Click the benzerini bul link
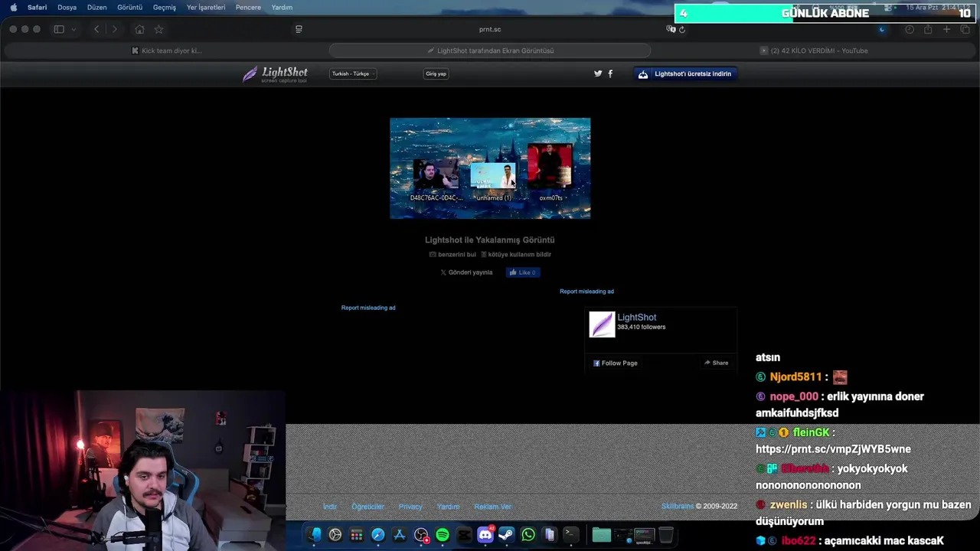Viewport: 980px width, 551px height. (x=452, y=254)
